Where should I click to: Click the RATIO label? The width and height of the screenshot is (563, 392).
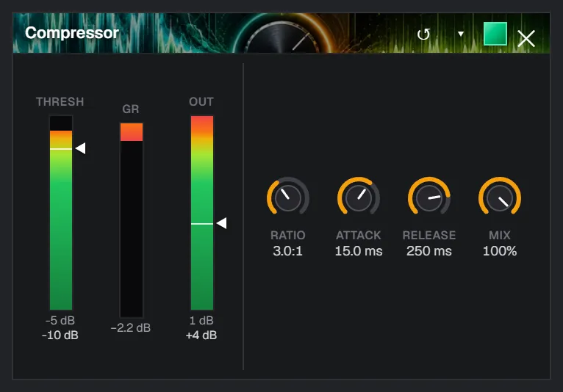point(288,235)
